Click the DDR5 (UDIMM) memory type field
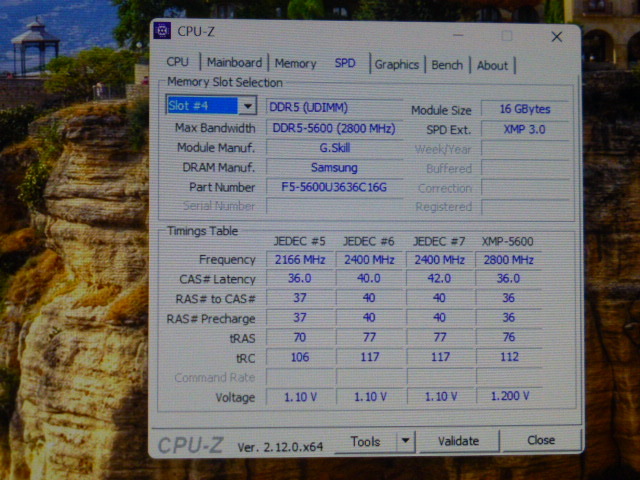 (334, 108)
